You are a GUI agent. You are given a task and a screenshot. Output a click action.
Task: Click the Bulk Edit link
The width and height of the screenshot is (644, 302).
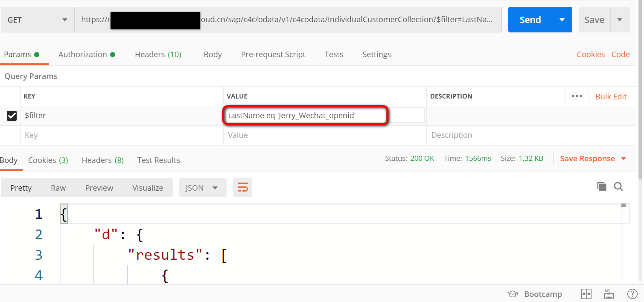tap(611, 96)
